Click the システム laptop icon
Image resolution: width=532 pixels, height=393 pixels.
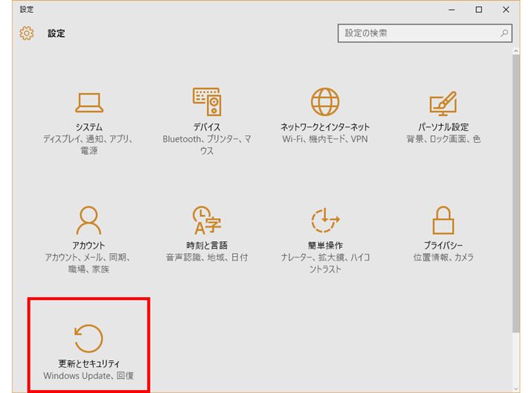[89, 102]
